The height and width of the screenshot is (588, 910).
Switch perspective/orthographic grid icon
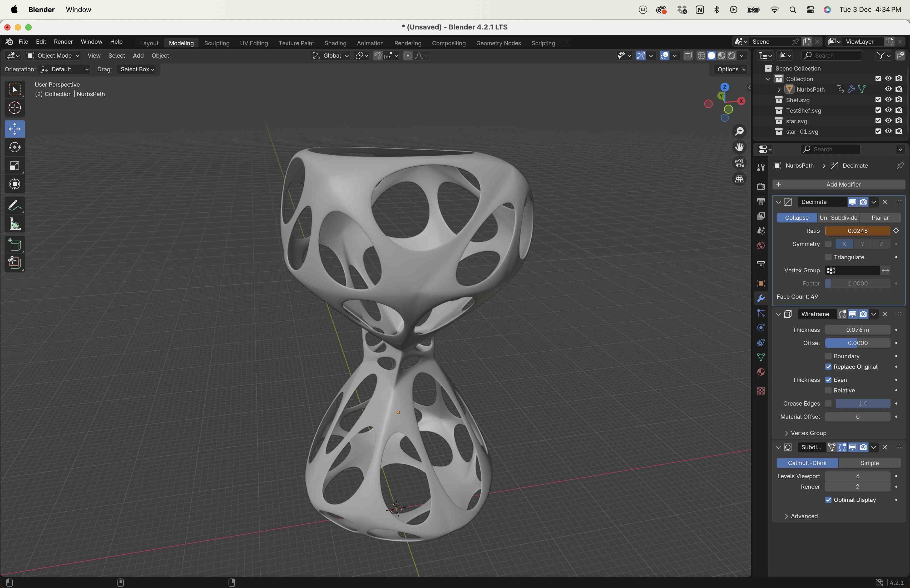739,179
